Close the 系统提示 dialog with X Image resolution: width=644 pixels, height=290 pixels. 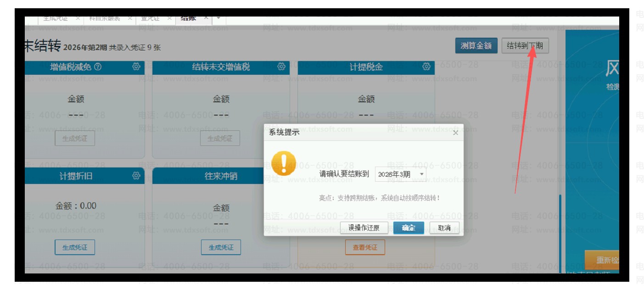click(455, 133)
